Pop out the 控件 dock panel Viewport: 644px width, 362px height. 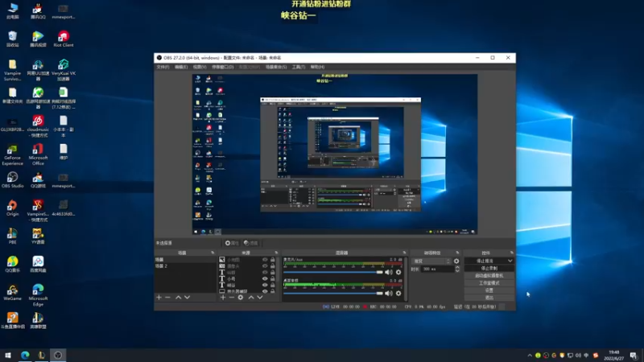pyautogui.click(x=512, y=253)
